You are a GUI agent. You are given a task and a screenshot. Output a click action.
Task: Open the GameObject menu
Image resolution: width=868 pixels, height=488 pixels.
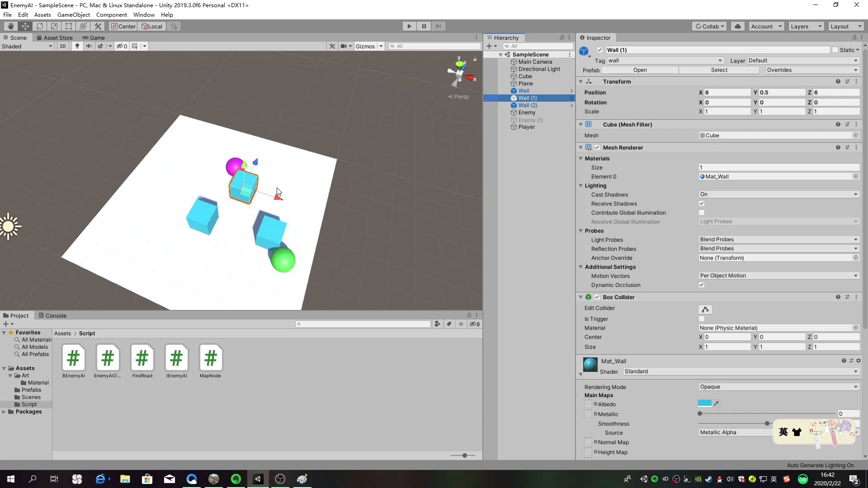(x=73, y=14)
